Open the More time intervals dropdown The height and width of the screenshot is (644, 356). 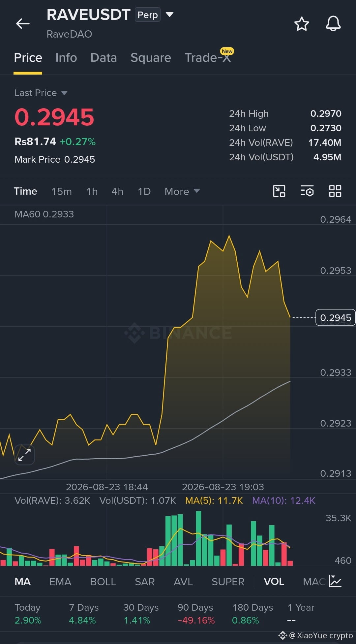click(x=182, y=191)
